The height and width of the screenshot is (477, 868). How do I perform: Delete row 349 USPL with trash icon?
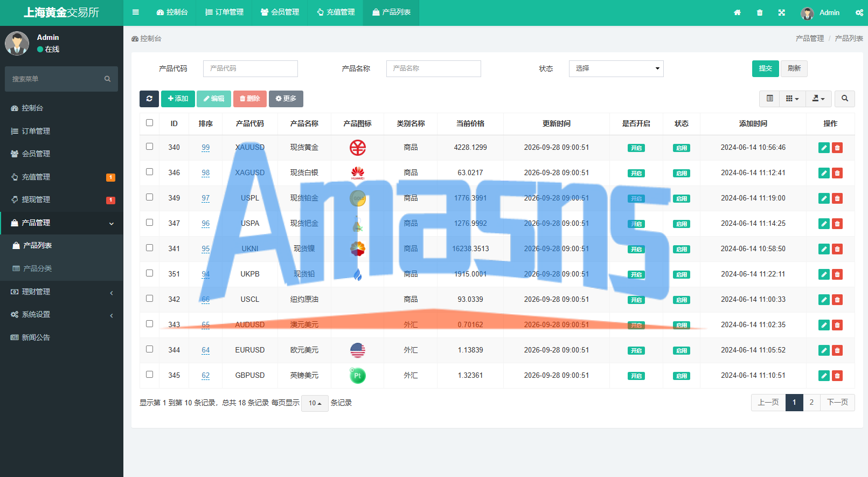click(837, 198)
